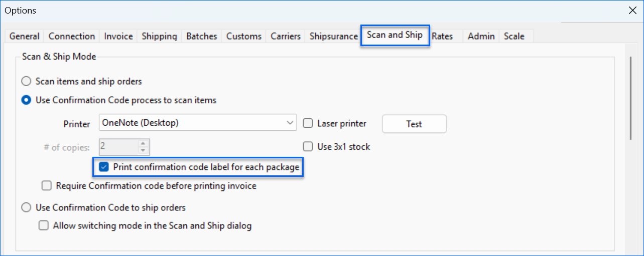Select the Scale tab

click(514, 37)
